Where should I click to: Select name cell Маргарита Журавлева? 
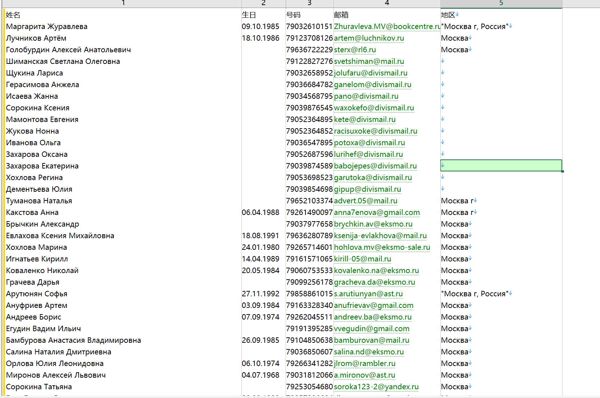(47, 26)
